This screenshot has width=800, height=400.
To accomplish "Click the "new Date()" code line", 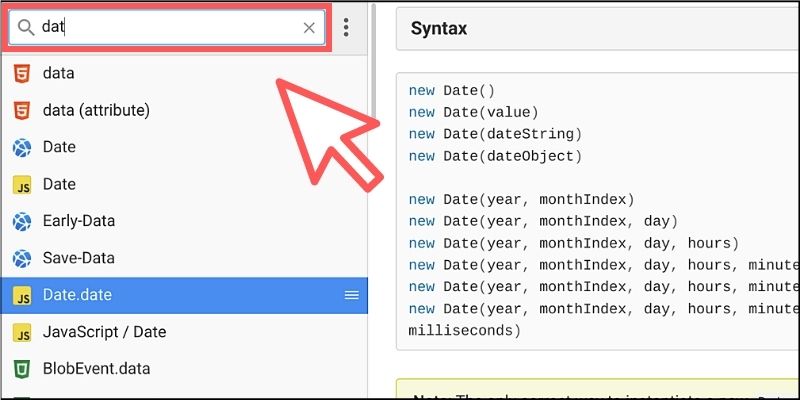I will click(x=452, y=91).
